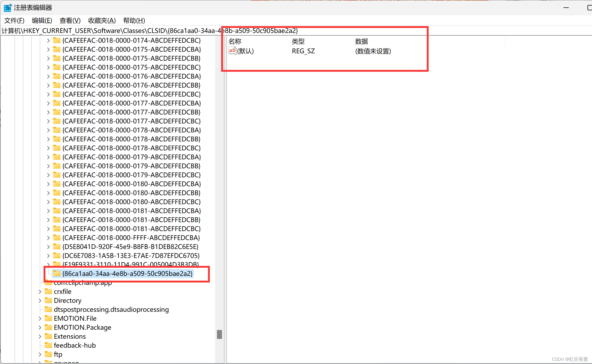Screen dimensions: 592x364
Task: Click the tree pane vertical scrollbar thumb
Action: tap(219, 334)
